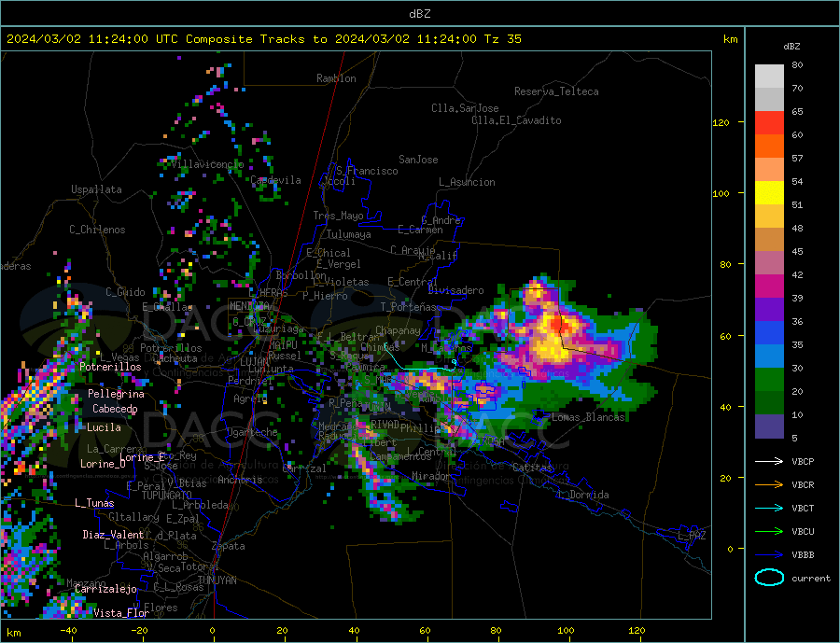The width and height of the screenshot is (840, 643).
Task: Click the 100 km tick on bottom axis
Action: pos(567,630)
